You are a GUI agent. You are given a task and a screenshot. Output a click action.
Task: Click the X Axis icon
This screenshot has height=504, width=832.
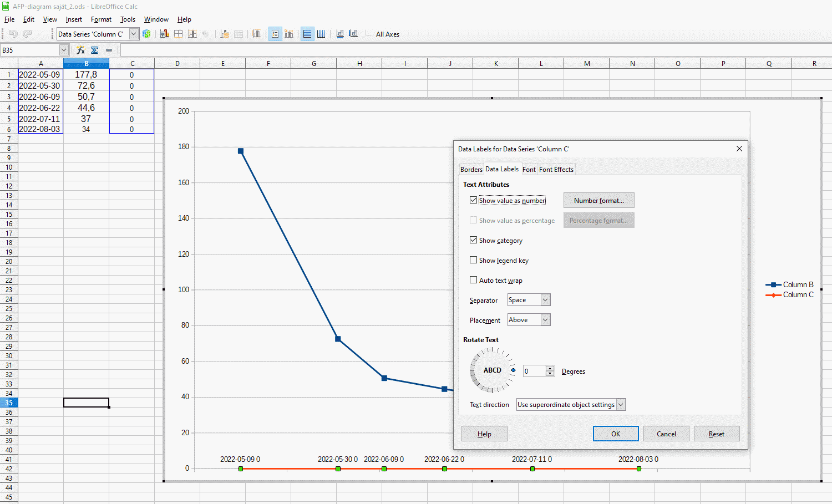pyautogui.click(x=340, y=34)
